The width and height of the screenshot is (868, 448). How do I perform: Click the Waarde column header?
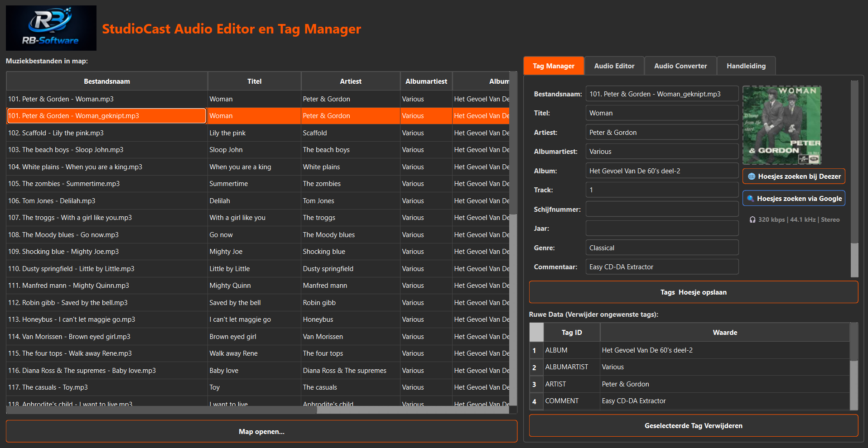(725, 333)
